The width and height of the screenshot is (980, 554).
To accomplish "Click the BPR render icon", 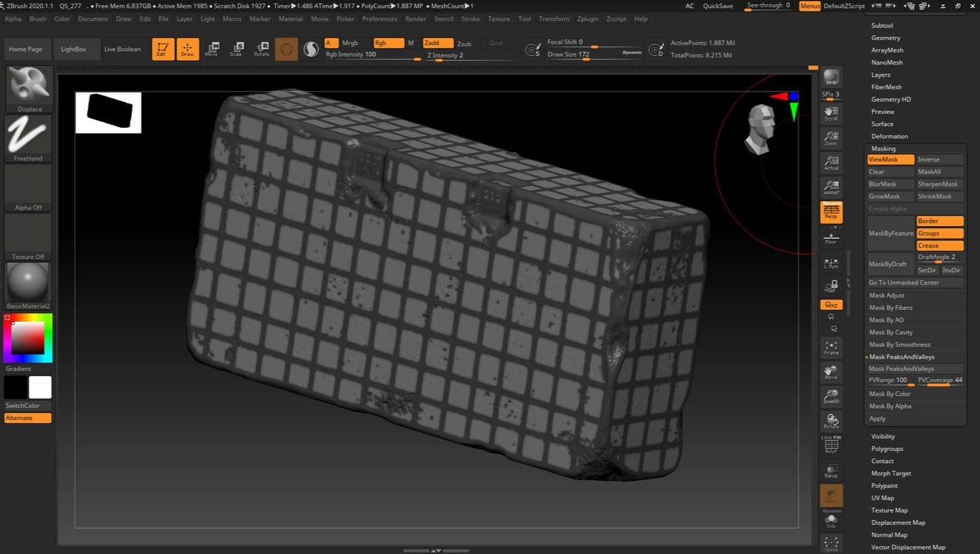I will point(831,77).
